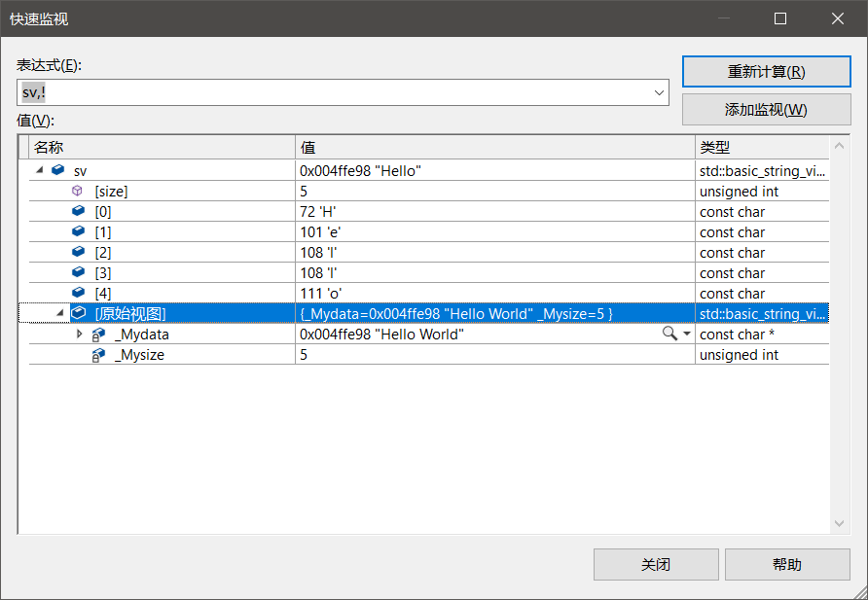Click the raw view icon beside [原始视图]
The width and height of the screenshot is (868, 600).
click(78, 313)
